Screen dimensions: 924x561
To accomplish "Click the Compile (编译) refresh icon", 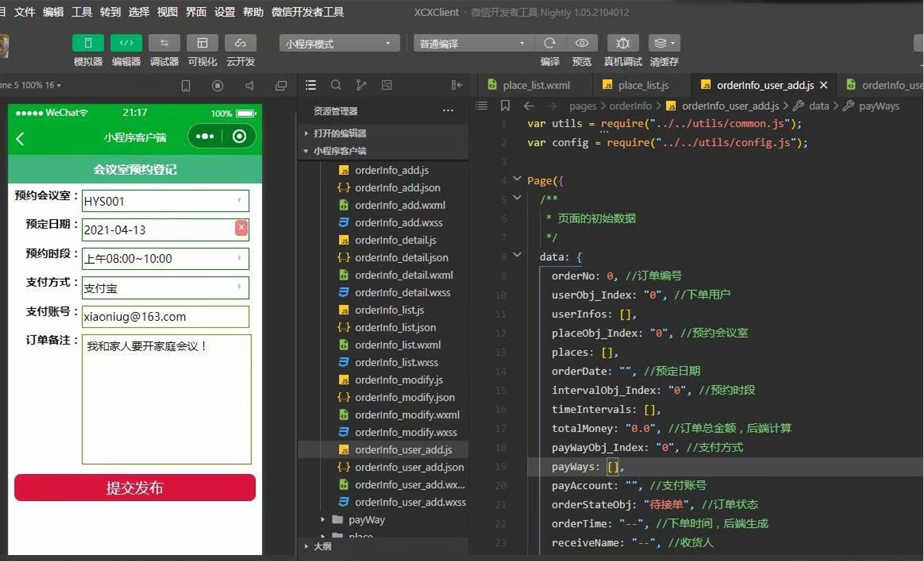I will 550,43.
